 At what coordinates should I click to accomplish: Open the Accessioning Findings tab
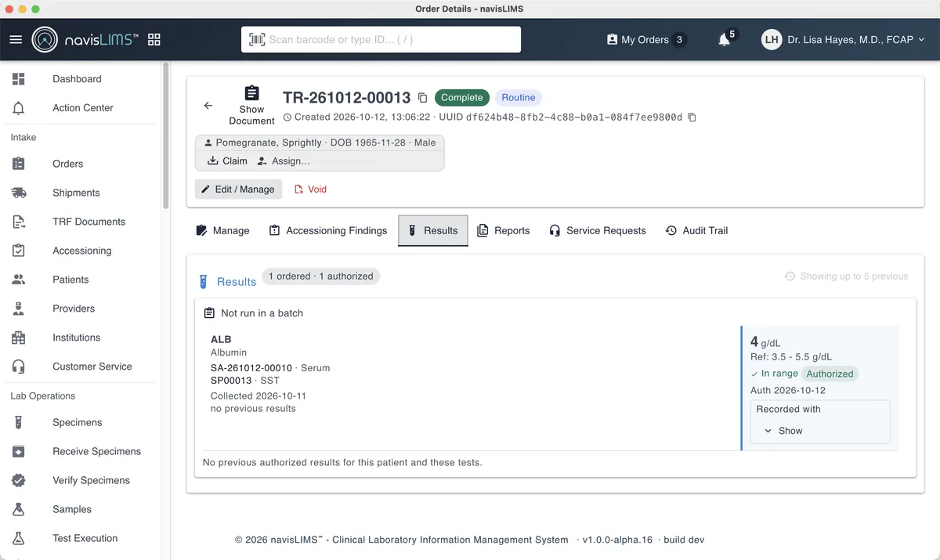328,230
